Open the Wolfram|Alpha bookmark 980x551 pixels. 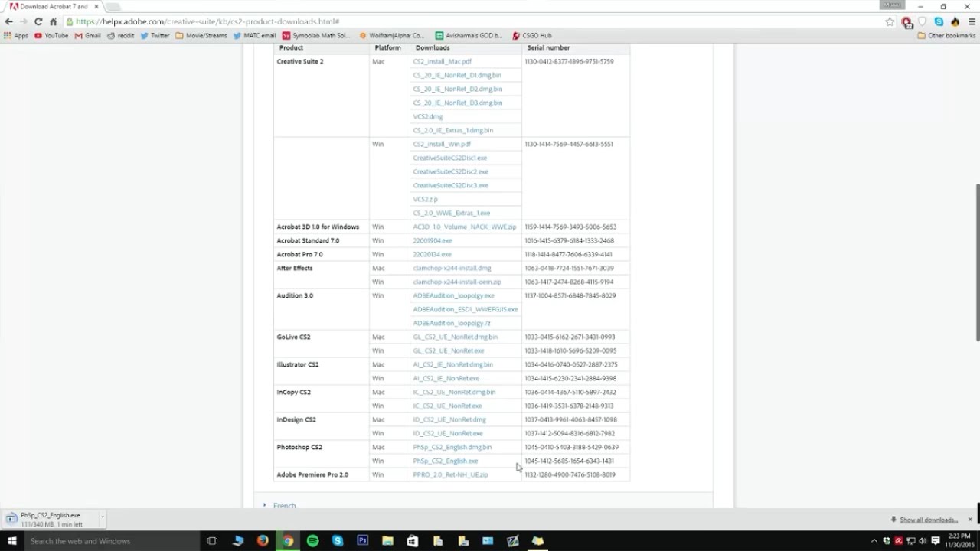392,35
